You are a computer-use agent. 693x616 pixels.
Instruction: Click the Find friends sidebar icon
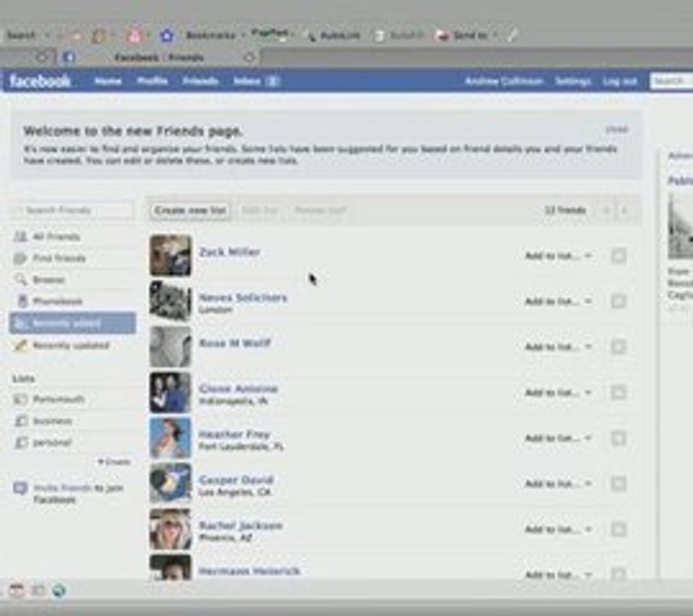(21, 258)
